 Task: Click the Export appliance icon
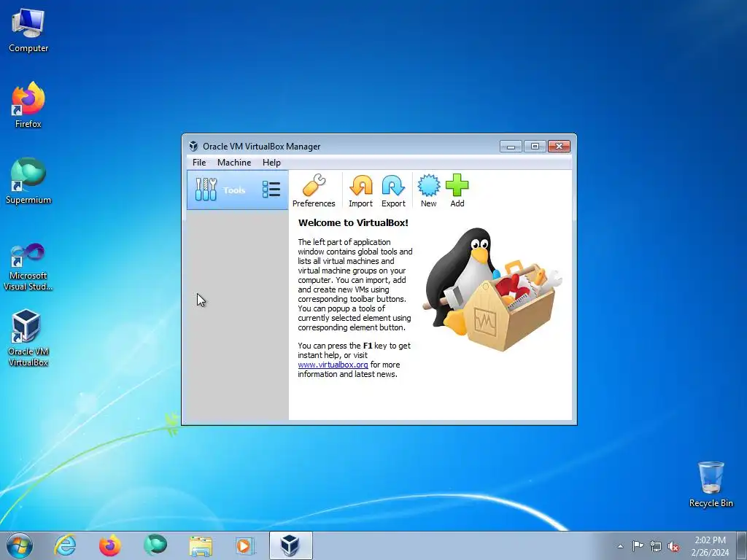[393, 190]
